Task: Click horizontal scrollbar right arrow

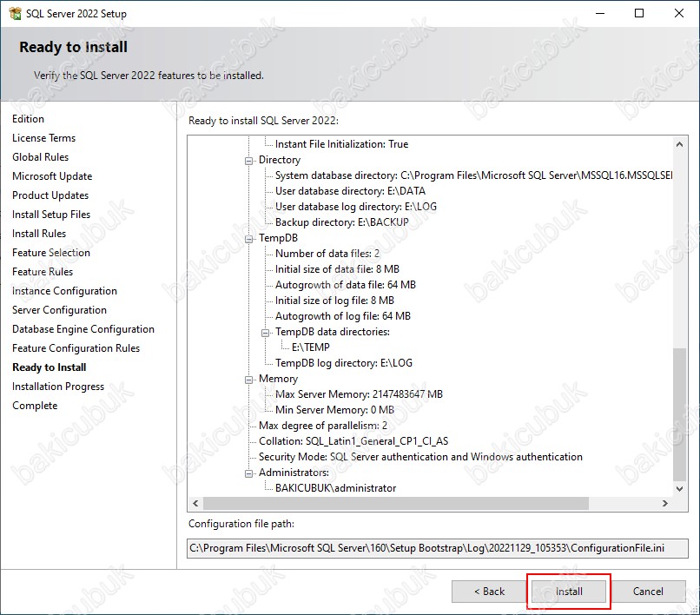Action: click(x=665, y=503)
